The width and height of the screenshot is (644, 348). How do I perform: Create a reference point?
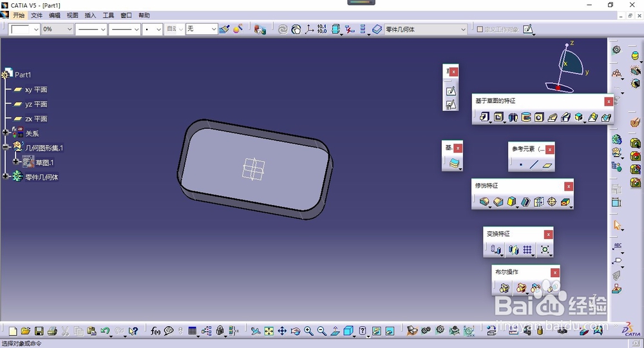(x=521, y=165)
